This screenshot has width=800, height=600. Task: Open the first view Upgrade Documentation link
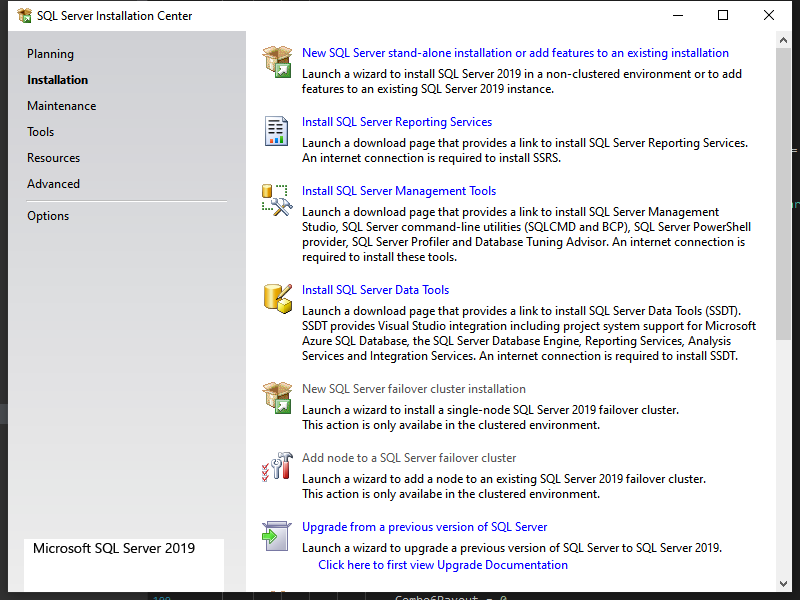(443, 565)
